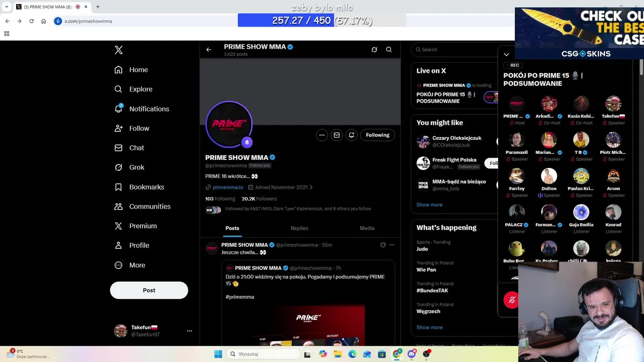The image size is (644, 362).
Task: Open the browser apps grid icon
Action: (7, 34)
